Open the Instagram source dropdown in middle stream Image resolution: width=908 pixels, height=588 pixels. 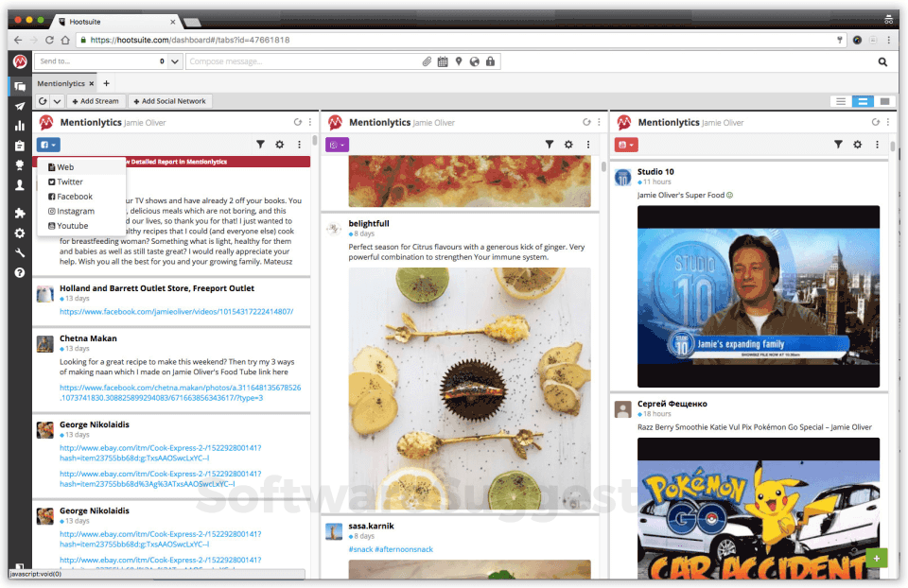[x=337, y=145]
